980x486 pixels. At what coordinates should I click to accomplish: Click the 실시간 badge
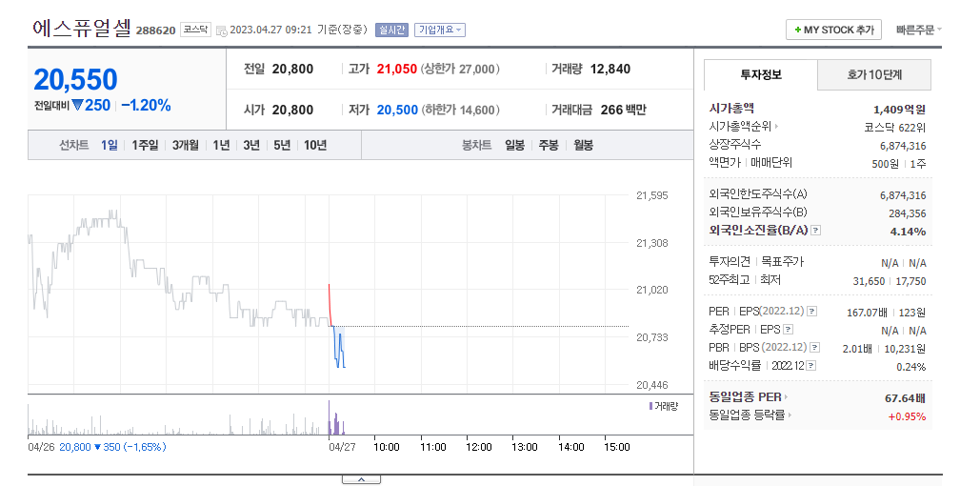391,30
